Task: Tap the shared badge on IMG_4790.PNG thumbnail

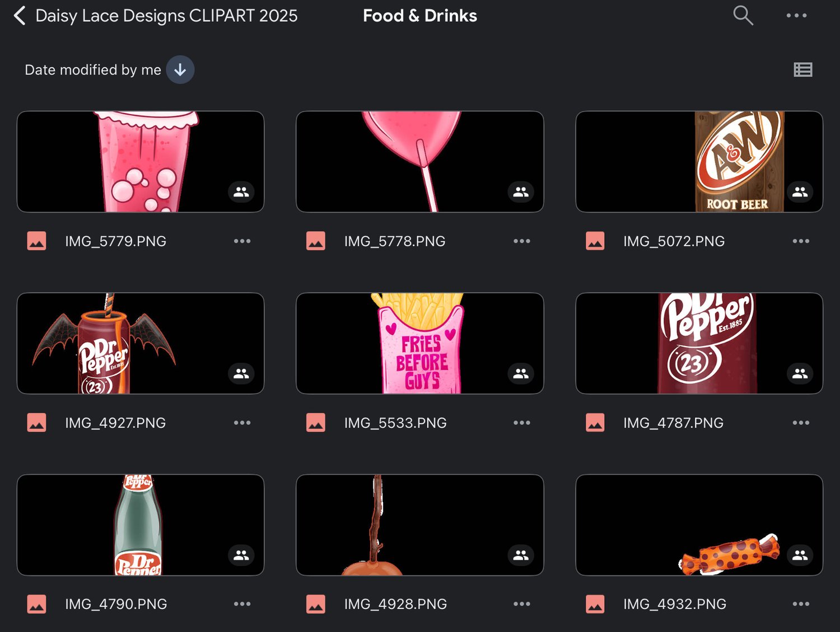Action: tap(241, 555)
